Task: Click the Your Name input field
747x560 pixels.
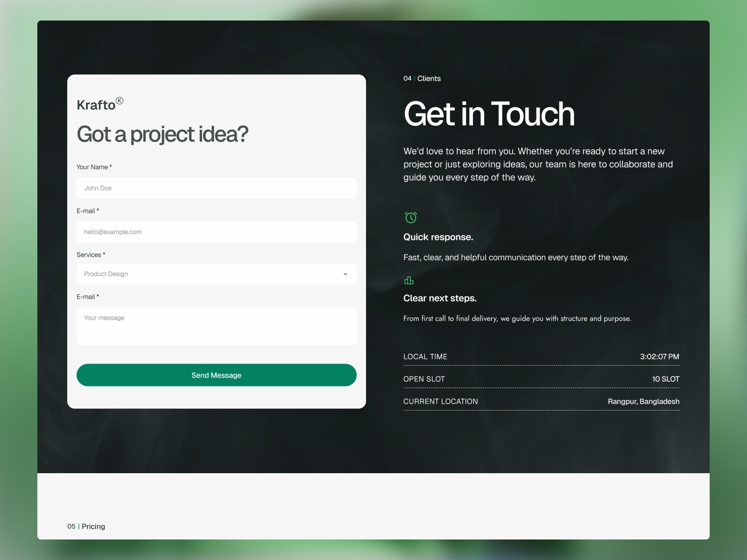Action: tap(216, 188)
